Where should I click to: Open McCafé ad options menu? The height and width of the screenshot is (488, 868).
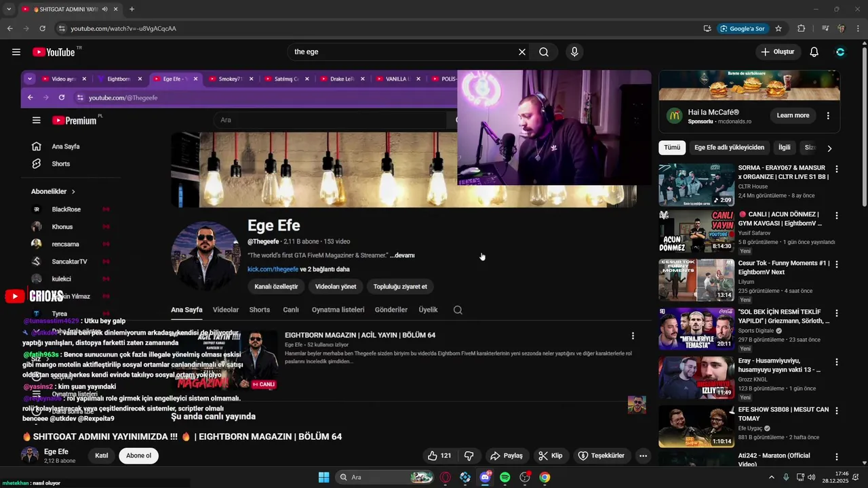(828, 115)
